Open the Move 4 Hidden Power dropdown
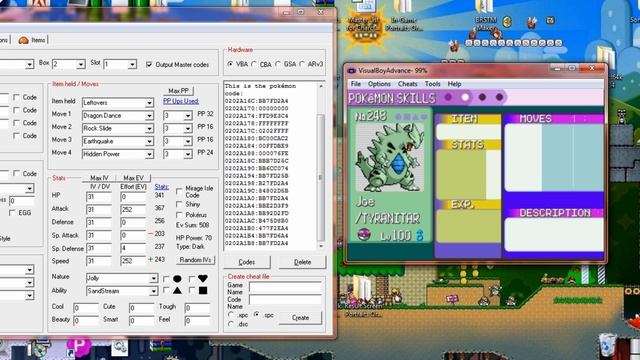 [x=149, y=154]
